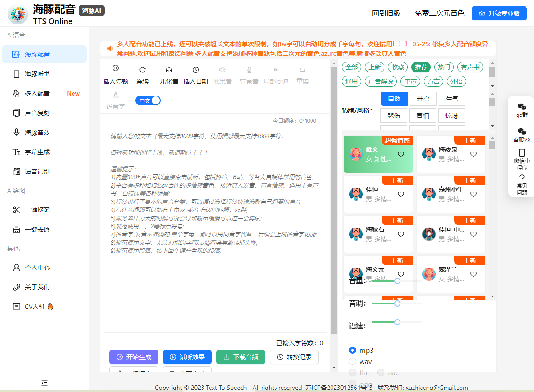
Task: Favorite the 雅文 voice heart
Action: (401, 154)
